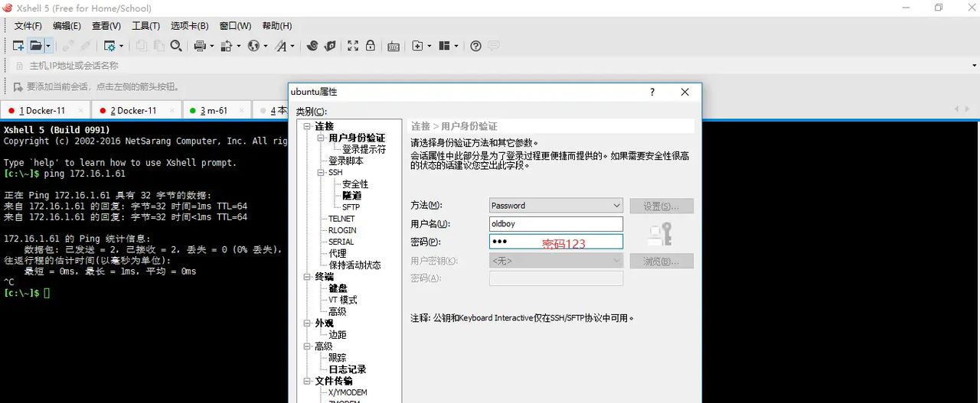
Task: Click the Help question mark toolbar icon
Action: click(x=475, y=46)
